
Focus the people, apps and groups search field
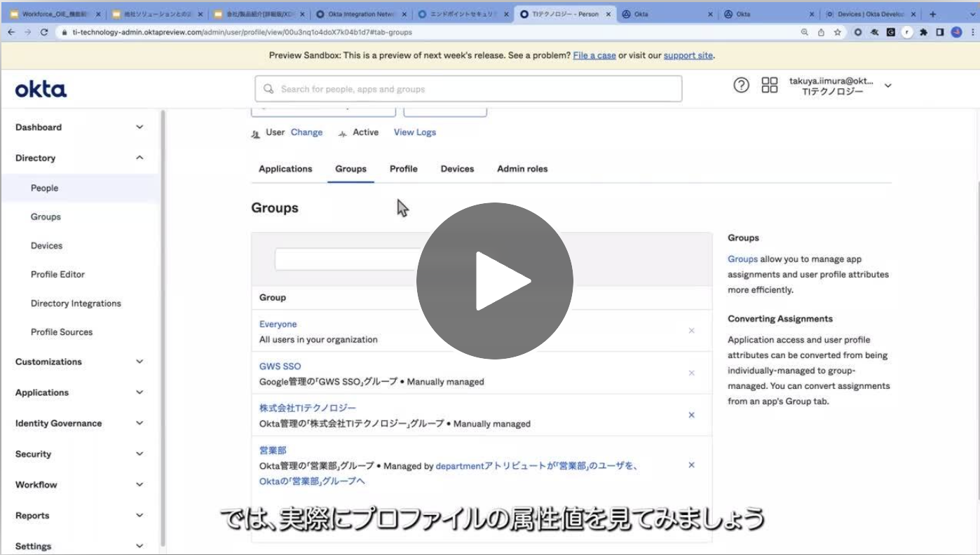[468, 89]
